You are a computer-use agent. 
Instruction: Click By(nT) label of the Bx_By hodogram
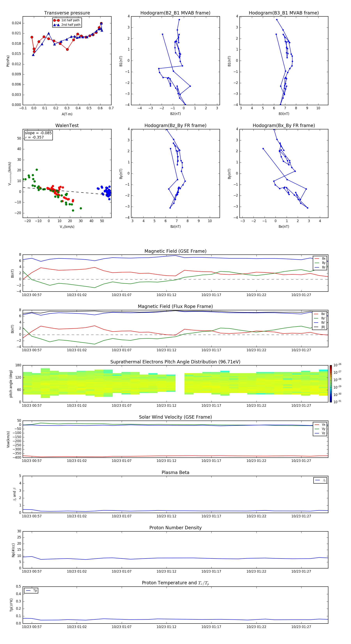tap(229, 174)
